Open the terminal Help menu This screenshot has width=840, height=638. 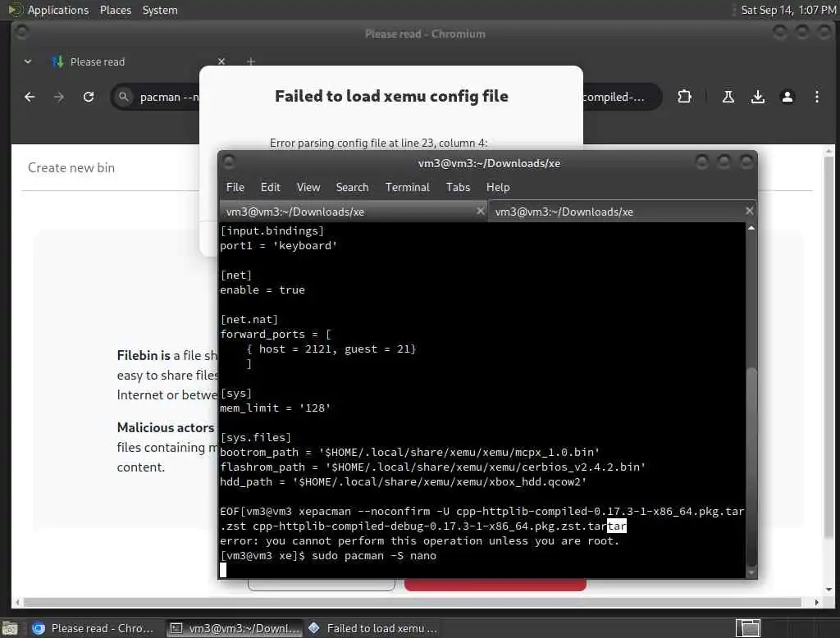pos(498,187)
